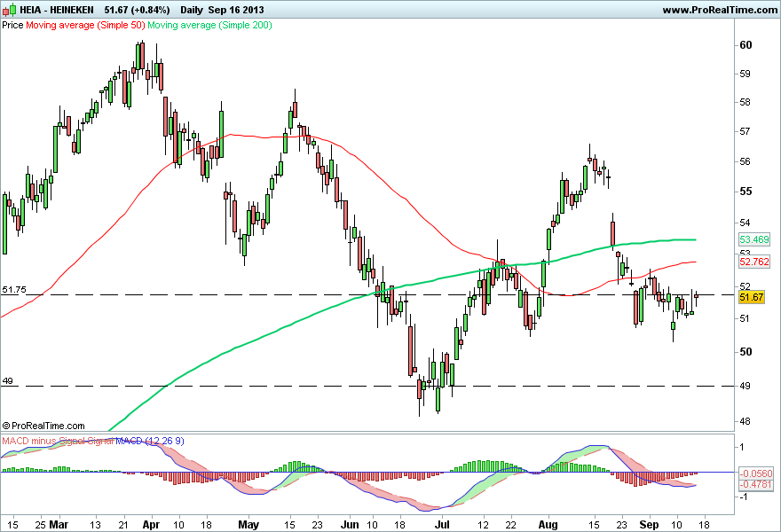Open the www.ProRealTime.com link
The height and width of the screenshot is (532, 781).
click(720, 10)
